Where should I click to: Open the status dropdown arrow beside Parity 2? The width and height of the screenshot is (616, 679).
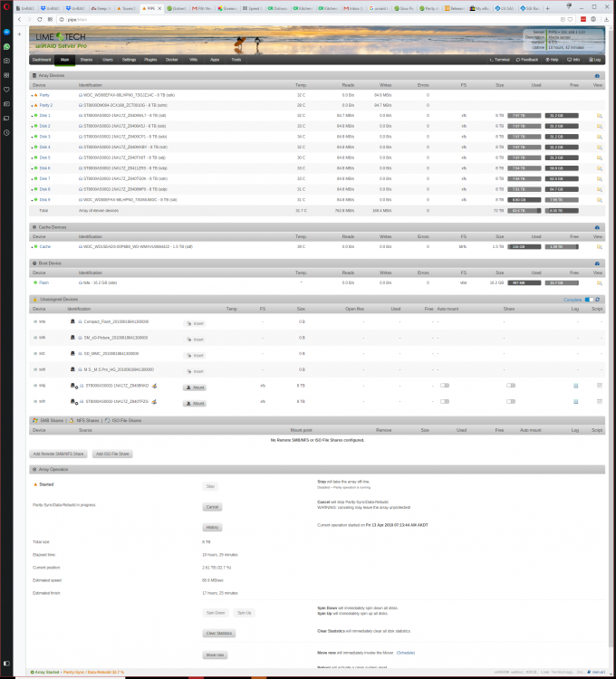pyautogui.click(x=32, y=106)
